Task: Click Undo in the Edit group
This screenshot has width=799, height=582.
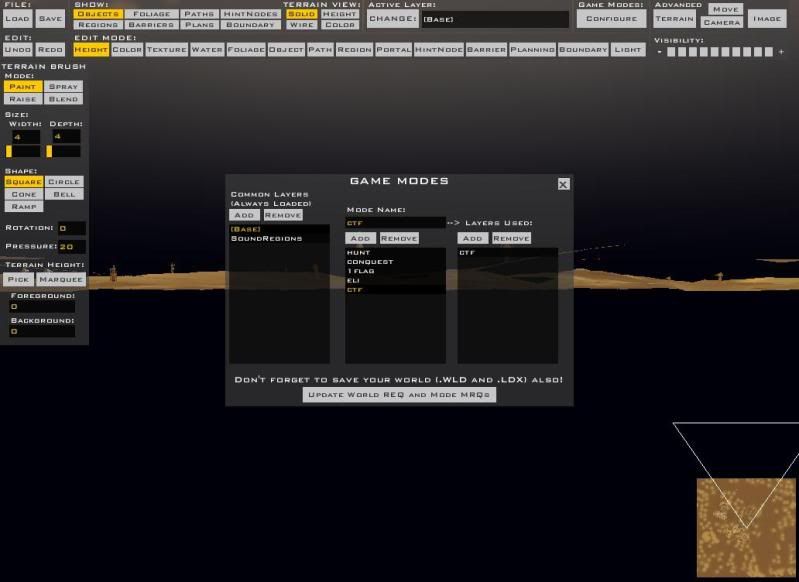Action: pos(18,49)
